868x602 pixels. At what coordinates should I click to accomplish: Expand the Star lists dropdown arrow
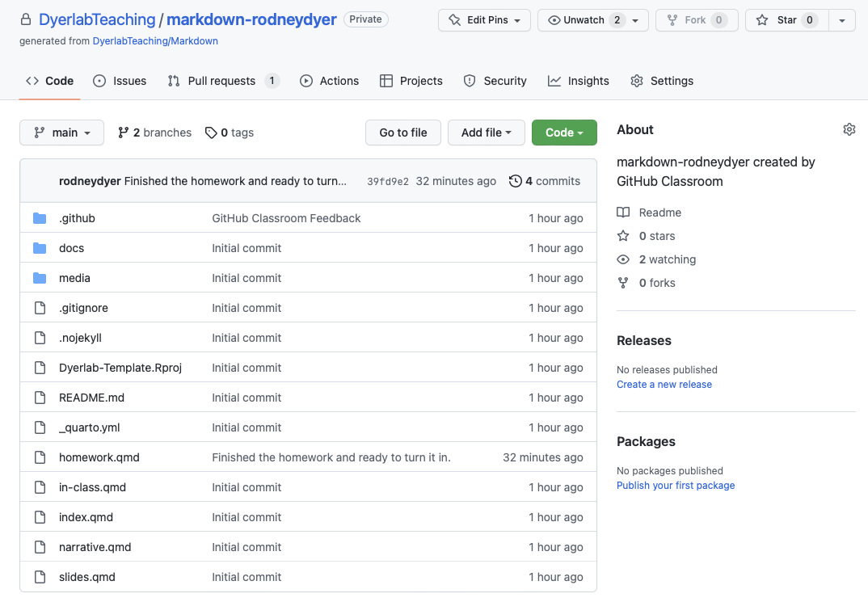coord(842,20)
